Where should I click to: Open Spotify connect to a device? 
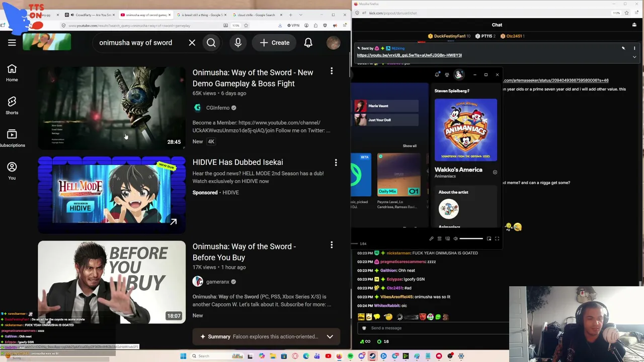(x=447, y=239)
